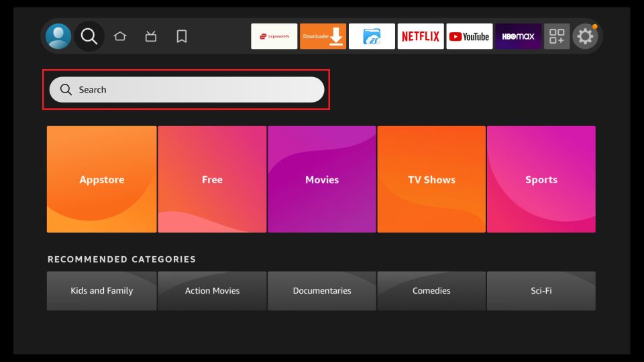Select the Documentaries category
This screenshot has width=644, height=362.
(x=321, y=290)
